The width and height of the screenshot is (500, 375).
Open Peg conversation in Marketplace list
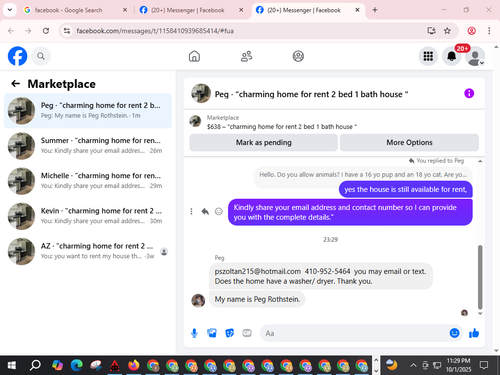click(88, 111)
